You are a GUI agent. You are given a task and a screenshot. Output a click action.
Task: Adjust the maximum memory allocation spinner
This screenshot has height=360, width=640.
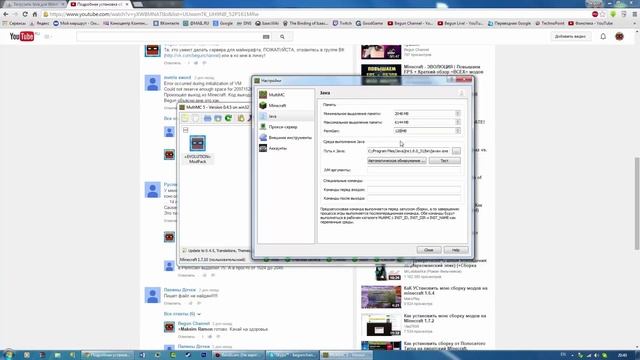[458, 122]
